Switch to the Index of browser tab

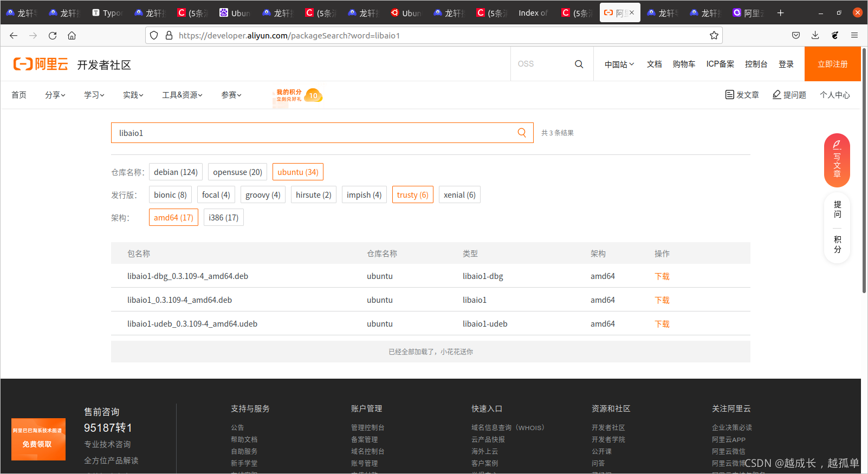pyautogui.click(x=533, y=12)
